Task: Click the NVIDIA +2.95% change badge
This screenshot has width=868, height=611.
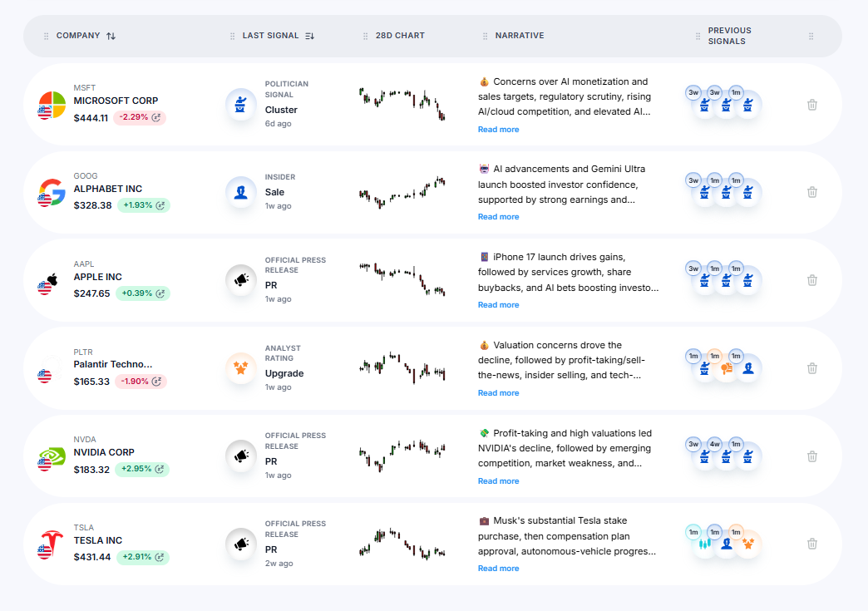Action: click(x=141, y=470)
